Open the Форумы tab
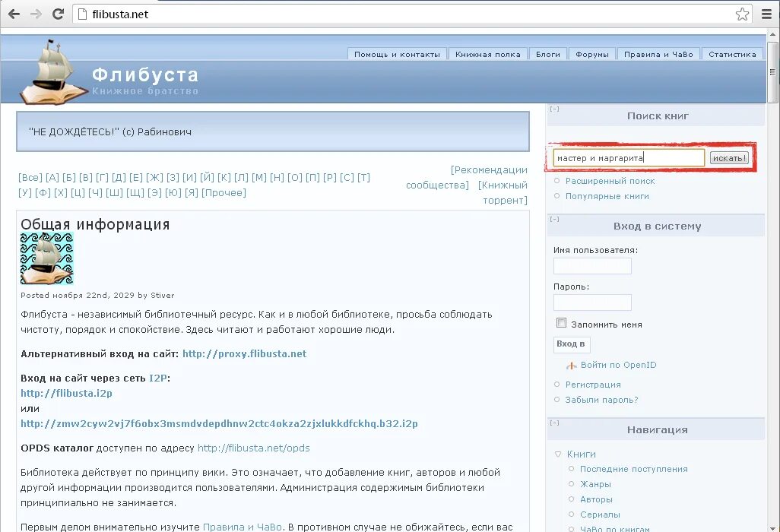This screenshot has height=532, width=780. pyautogui.click(x=591, y=53)
